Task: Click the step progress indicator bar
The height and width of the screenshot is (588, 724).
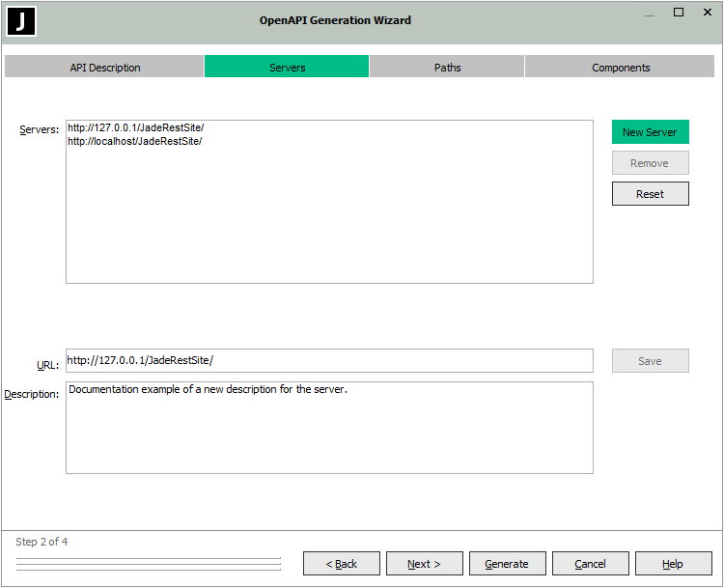Action: click(149, 564)
